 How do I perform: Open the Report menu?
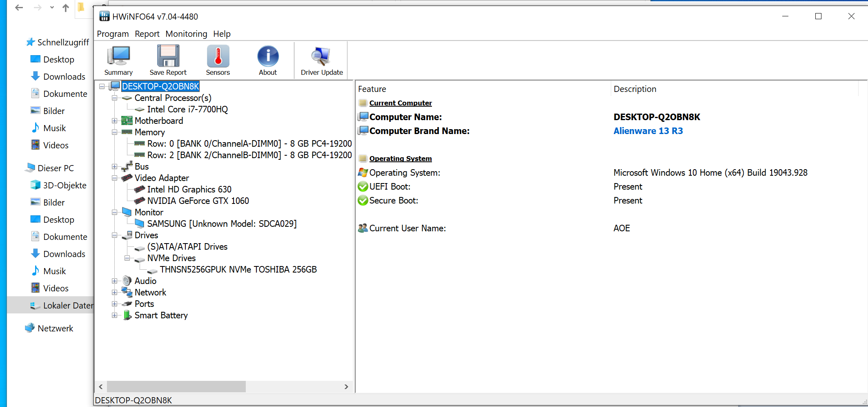147,34
